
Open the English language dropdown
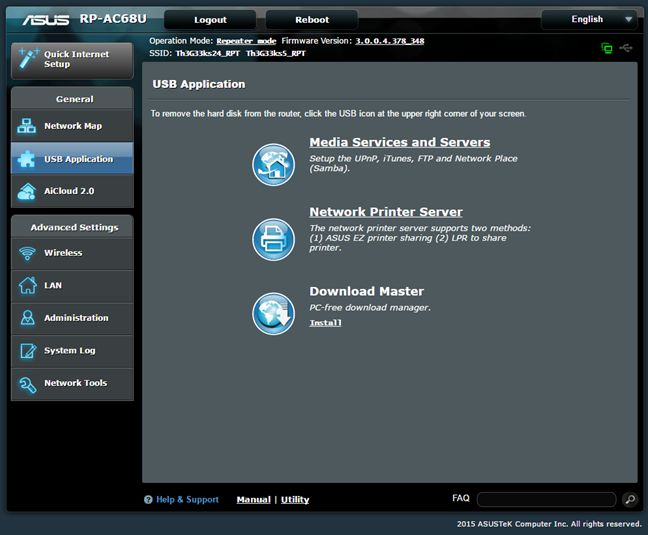589,19
